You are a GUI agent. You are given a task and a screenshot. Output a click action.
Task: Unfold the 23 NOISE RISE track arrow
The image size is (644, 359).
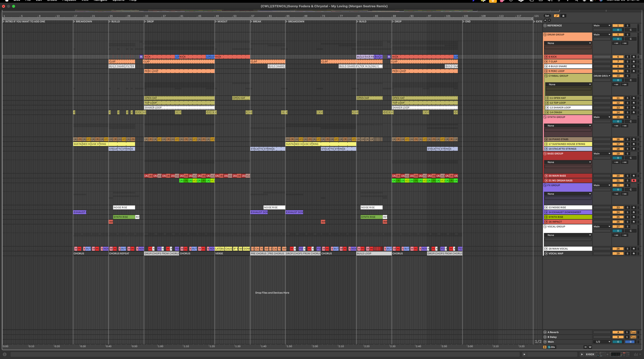tap(546, 208)
